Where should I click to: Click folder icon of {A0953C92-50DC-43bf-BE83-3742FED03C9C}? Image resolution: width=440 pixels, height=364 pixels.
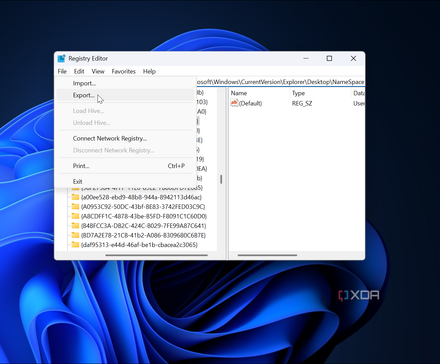point(76,206)
